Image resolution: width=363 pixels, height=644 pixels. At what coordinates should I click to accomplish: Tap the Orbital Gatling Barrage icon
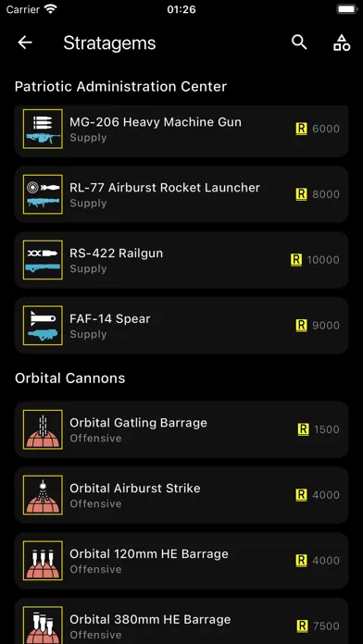tap(43, 429)
